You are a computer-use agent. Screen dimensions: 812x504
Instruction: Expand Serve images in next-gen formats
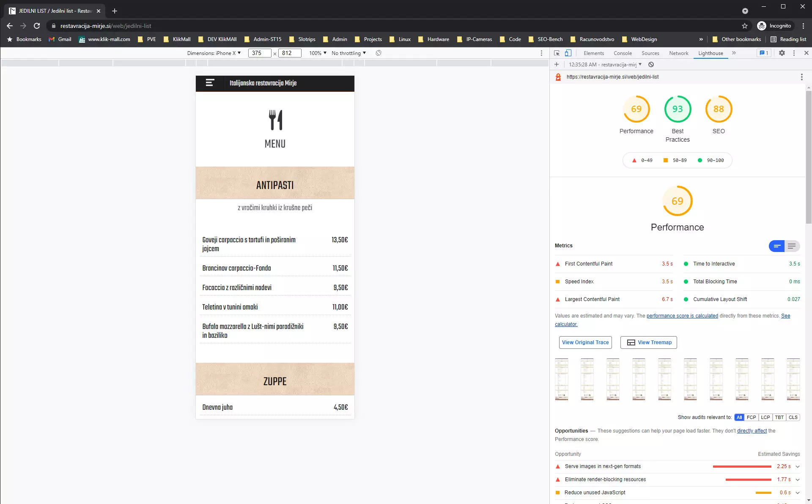(798, 467)
